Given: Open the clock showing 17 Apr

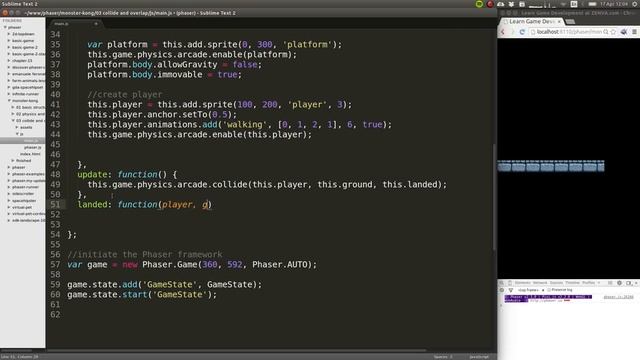Looking at the screenshot, I should [x=614, y=4].
